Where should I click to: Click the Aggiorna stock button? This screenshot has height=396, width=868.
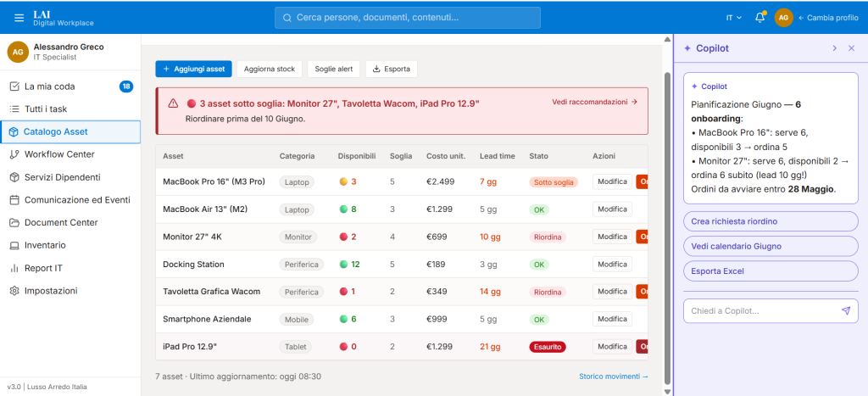pos(270,70)
